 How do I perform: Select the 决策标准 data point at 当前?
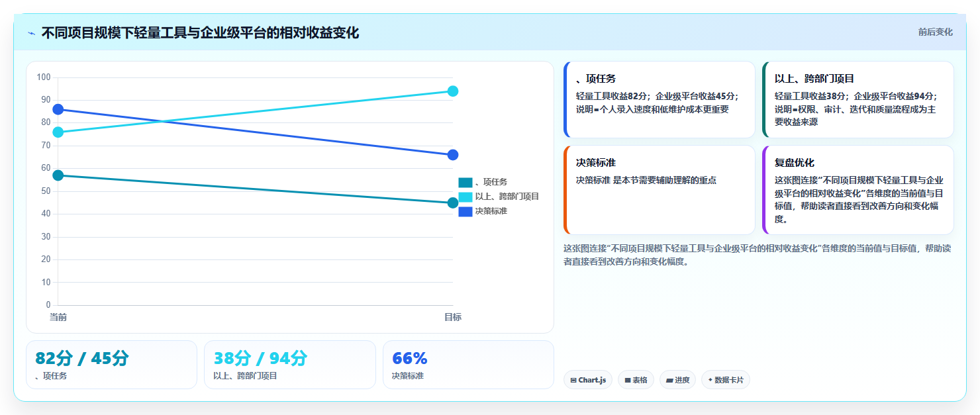58,109
